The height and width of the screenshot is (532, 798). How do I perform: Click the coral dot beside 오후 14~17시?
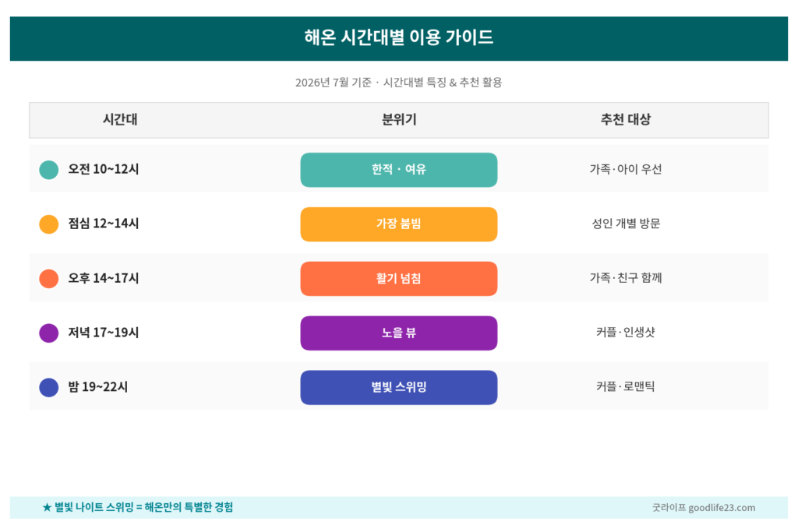pos(49,279)
